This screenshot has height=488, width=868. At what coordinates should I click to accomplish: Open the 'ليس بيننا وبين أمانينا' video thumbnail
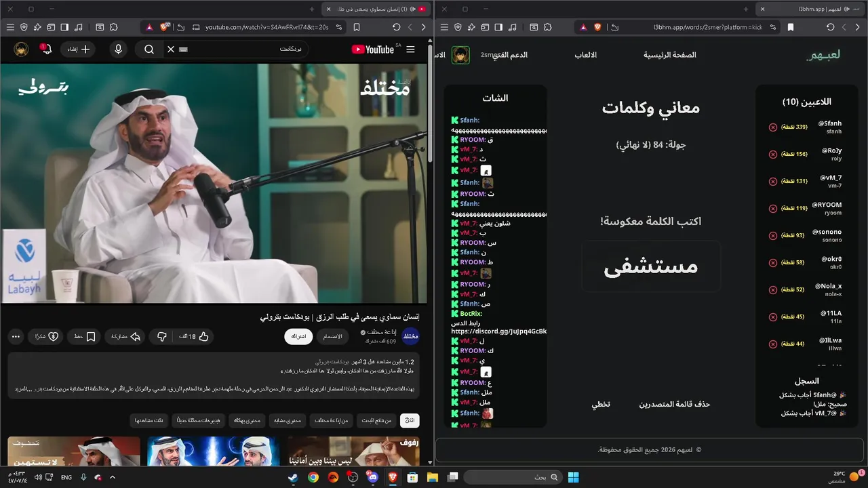[353, 451]
